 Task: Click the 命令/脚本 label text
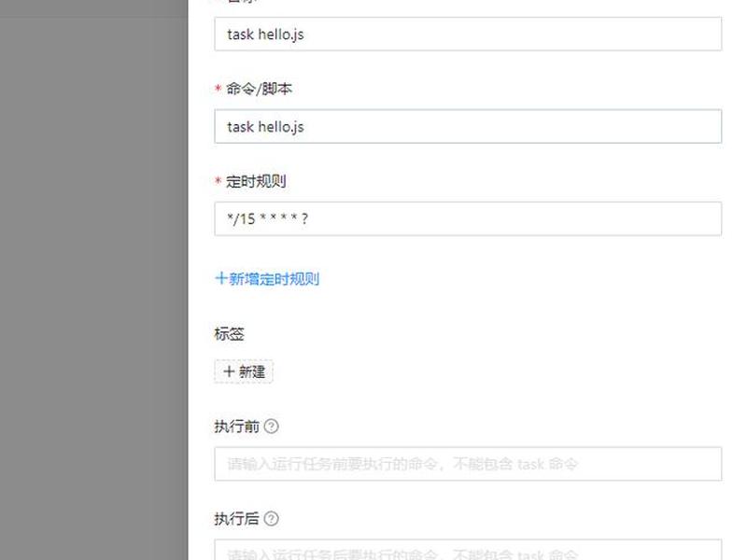point(259,89)
